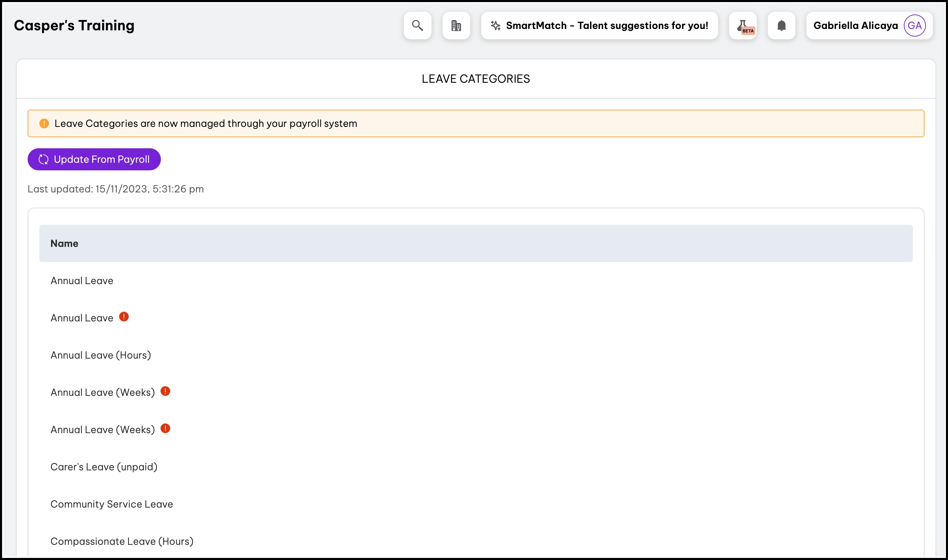Screen dimensions: 948x560
Task: Select Carer's Leave (unpaid) row
Action: pyautogui.click(x=104, y=467)
